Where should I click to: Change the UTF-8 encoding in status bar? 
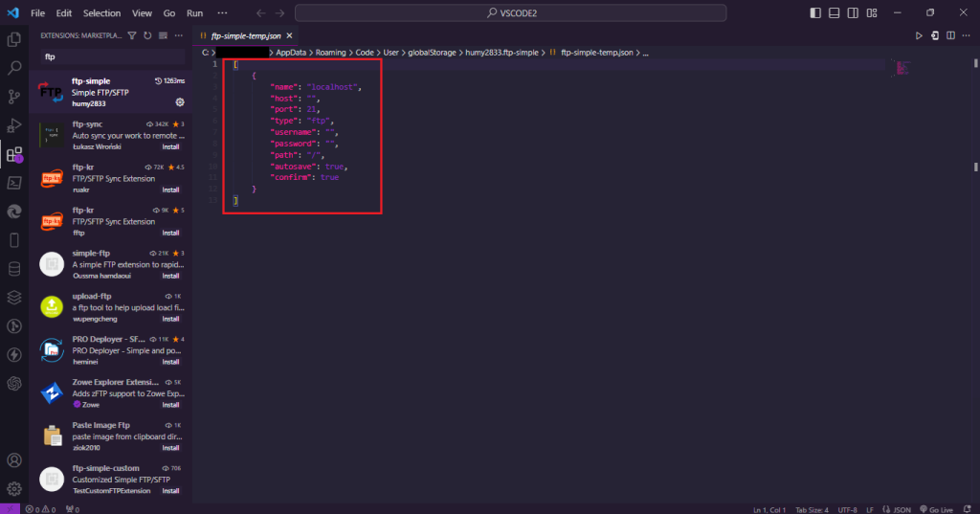tap(848, 509)
